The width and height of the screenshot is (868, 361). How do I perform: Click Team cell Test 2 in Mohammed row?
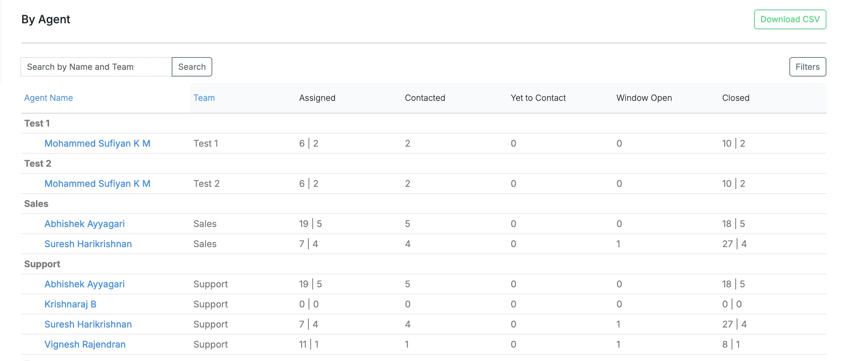coord(207,183)
